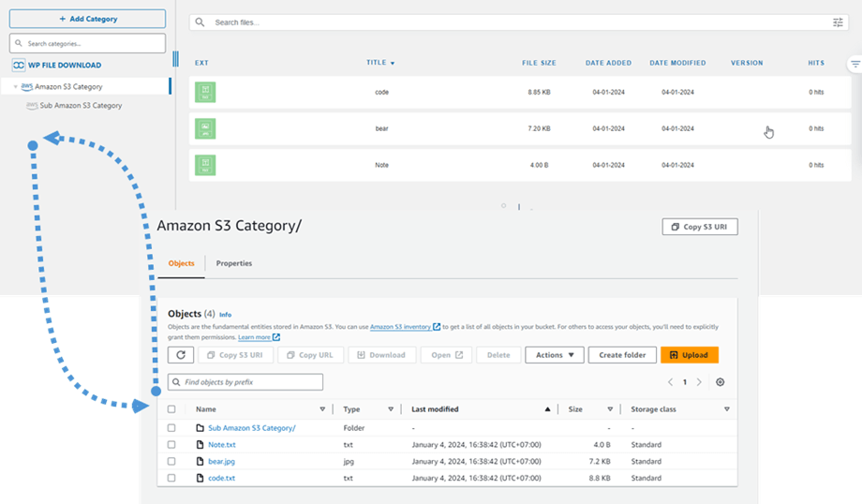This screenshot has height=504, width=862.
Task: Toggle the select-all checkbox in Name header
Action: pyautogui.click(x=171, y=409)
